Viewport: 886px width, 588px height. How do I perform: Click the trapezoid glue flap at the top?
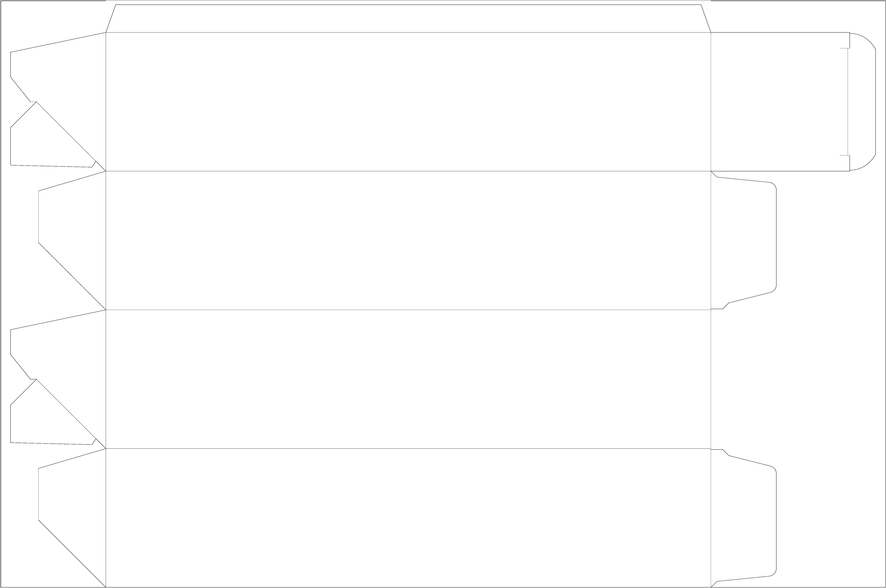pos(408,19)
